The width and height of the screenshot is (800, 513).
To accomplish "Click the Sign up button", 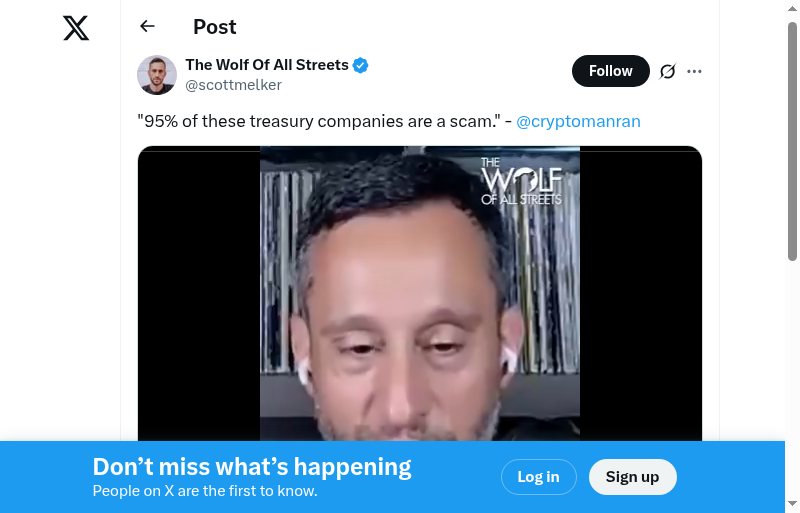I will pyautogui.click(x=633, y=477).
